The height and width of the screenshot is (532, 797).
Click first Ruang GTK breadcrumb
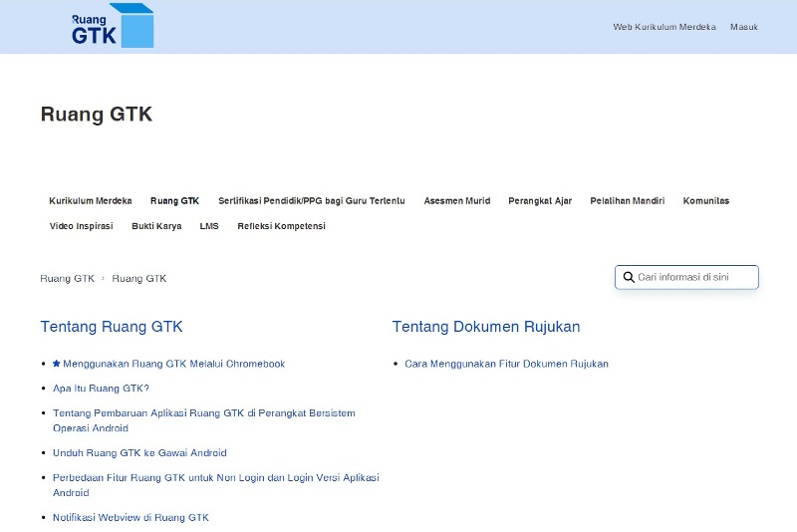(67, 278)
